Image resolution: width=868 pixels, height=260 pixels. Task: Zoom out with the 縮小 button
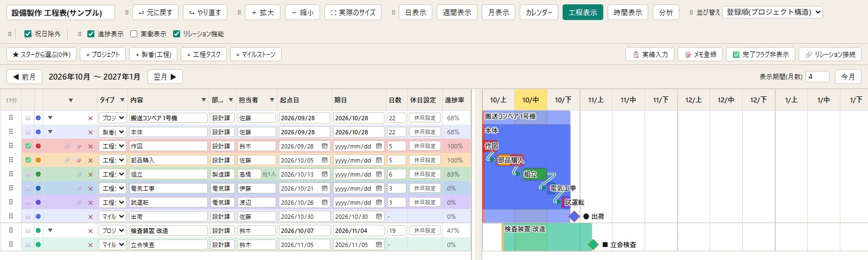click(x=303, y=12)
